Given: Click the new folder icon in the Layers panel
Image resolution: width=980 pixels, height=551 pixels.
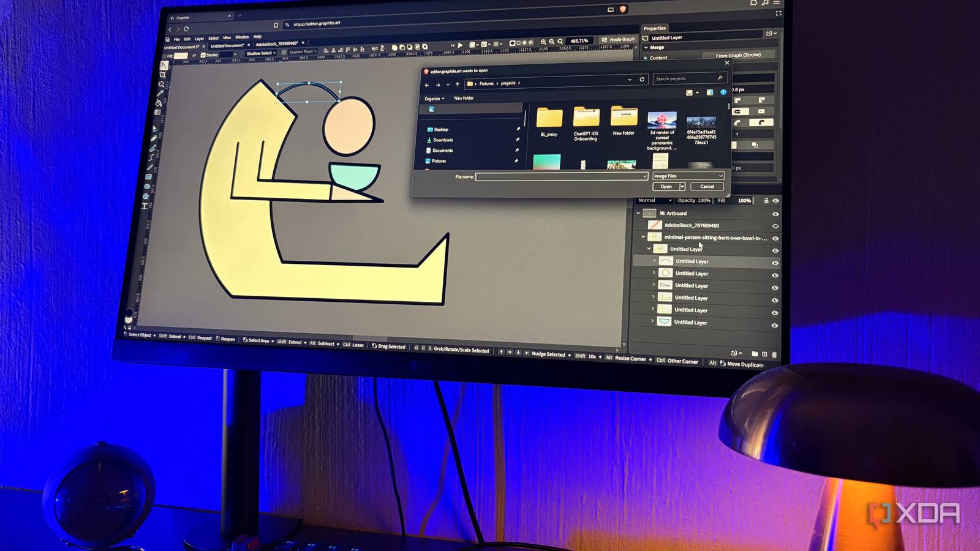Looking at the screenshot, I should click(755, 353).
